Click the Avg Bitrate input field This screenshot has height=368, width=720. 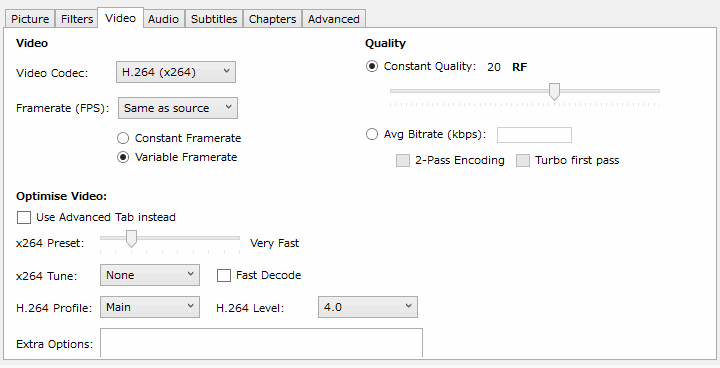(x=534, y=135)
